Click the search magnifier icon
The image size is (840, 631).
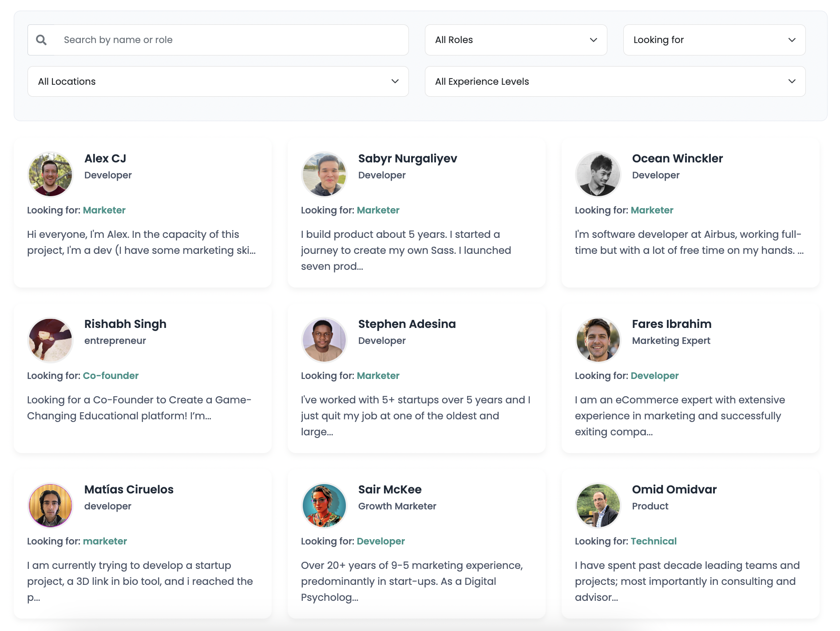pos(41,39)
